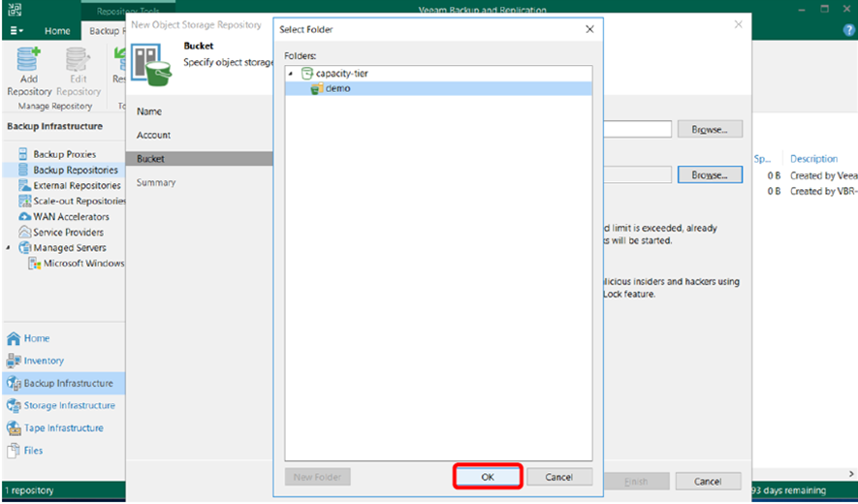This screenshot has height=504, width=858.
Task: Select Service Providers node
Action: click(x=68, y=232)
